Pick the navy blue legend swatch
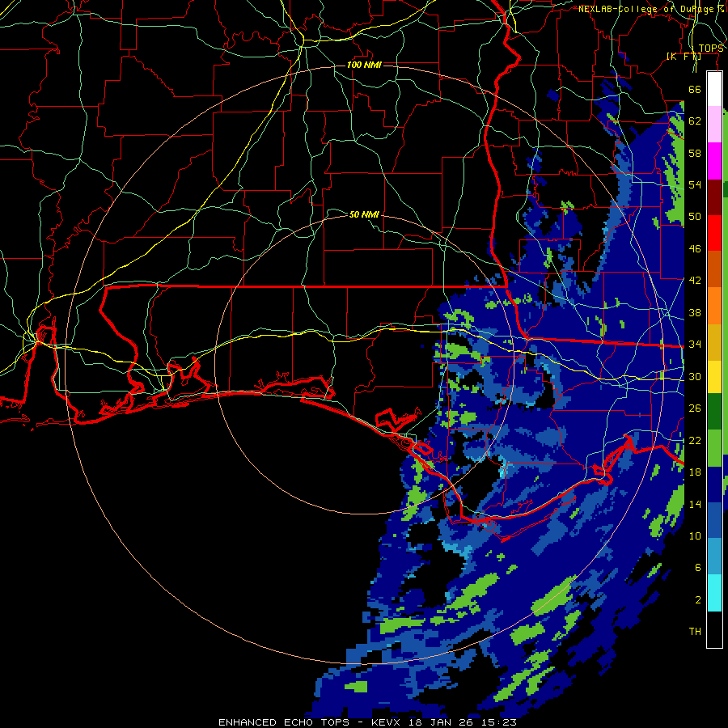728x728 pixels. (714, 485)
